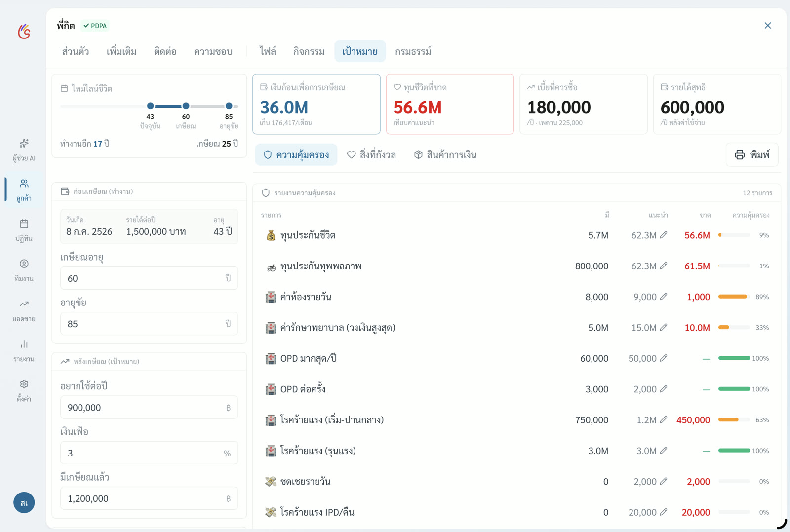Edit the เงินเฟ้อ inflation percent field

(x=149, y=453)
